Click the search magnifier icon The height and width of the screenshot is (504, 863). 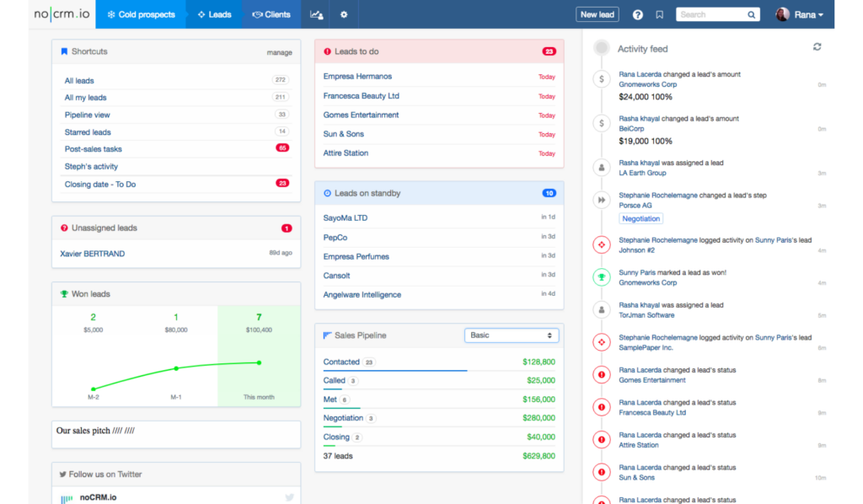tap(751, 15)
